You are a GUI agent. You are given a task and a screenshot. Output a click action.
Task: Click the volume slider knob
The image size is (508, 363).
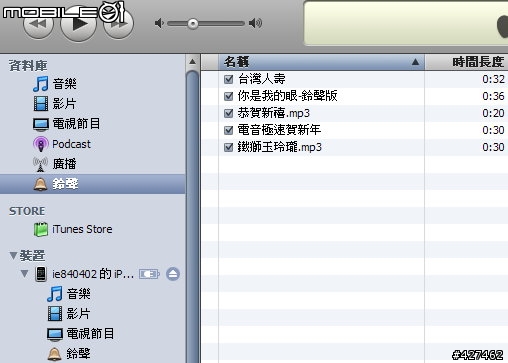click(x=193, y=24)
